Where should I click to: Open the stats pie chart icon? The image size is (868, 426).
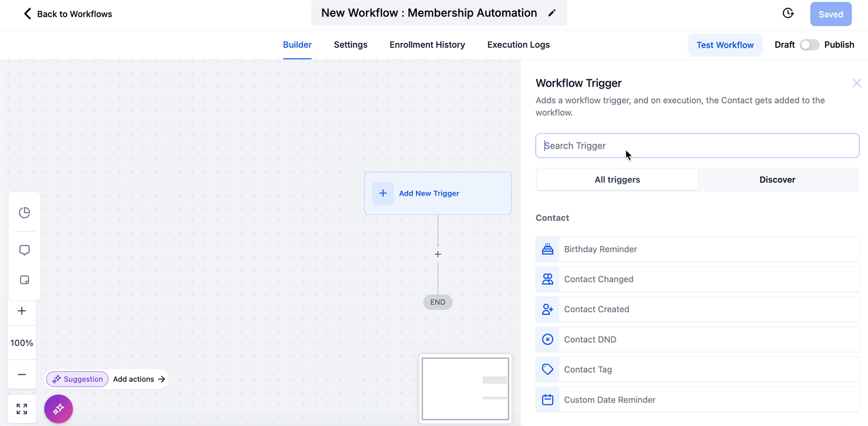point(25,213)
